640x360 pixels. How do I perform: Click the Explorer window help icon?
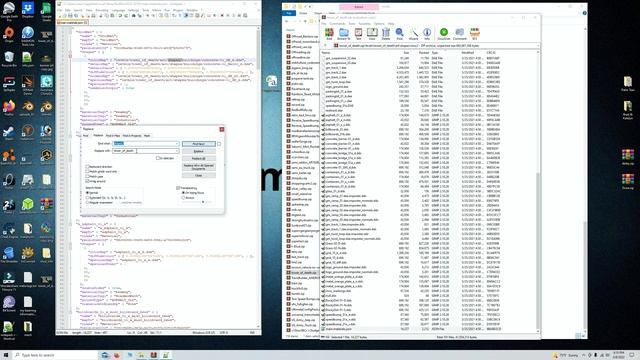584,13
